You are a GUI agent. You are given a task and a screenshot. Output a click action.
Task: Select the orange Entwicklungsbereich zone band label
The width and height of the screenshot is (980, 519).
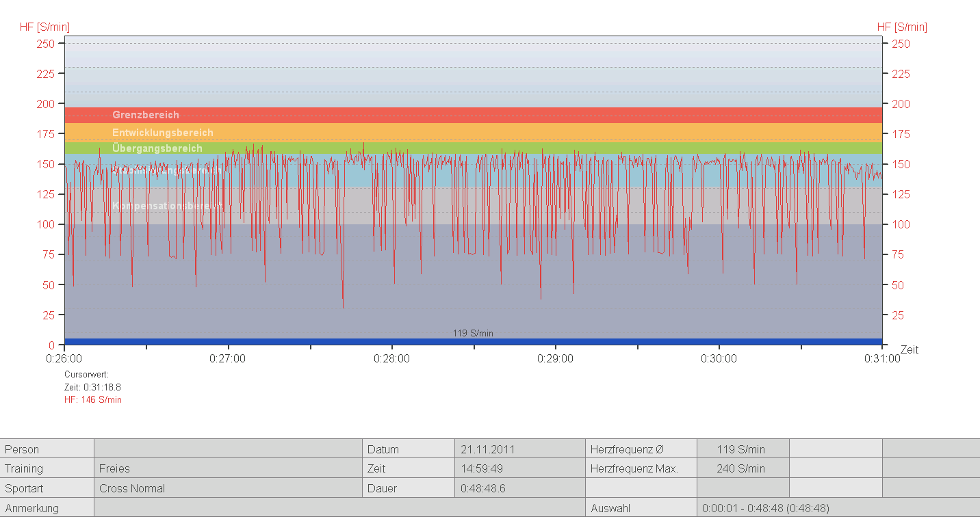tap(162, 133)
